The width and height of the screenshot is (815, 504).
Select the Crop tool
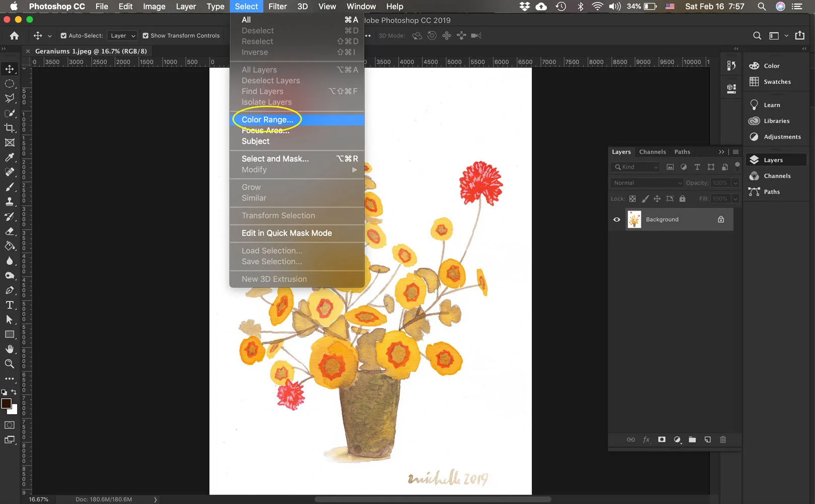pyautogui.click(x=10, y=128)
